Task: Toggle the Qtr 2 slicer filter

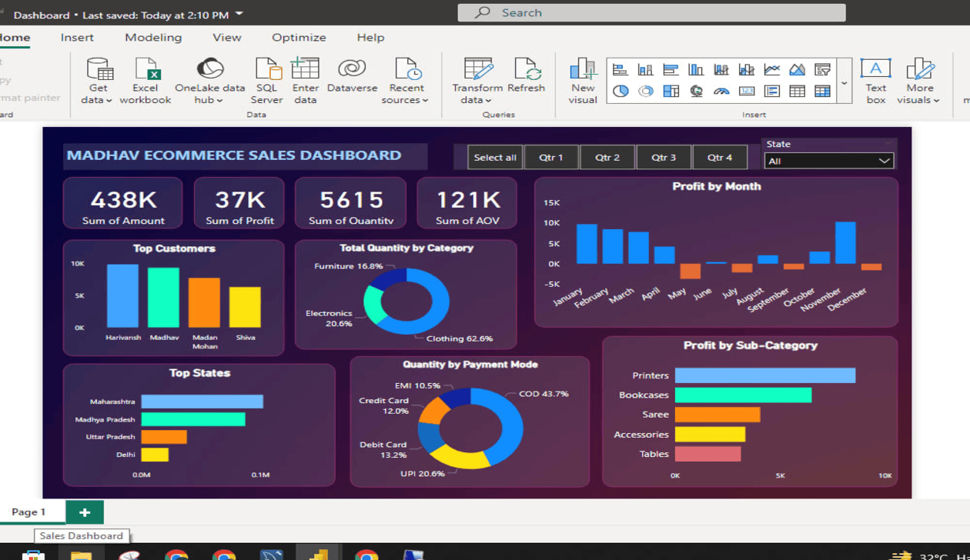Action: click(x=607, y=157)
